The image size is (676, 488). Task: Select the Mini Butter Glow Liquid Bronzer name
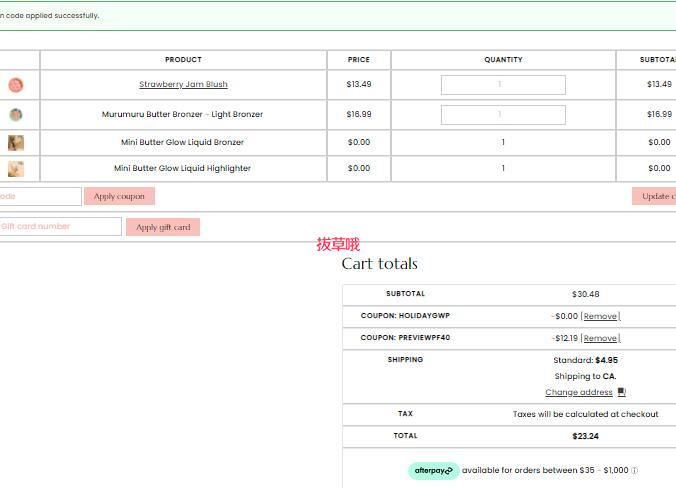(182, 142)
